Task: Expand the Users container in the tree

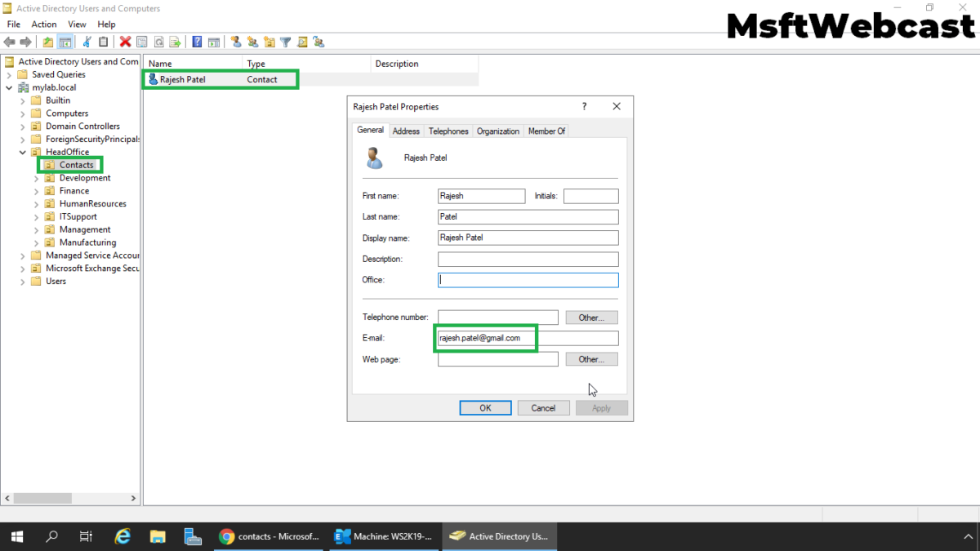Action: click(22, 281)
